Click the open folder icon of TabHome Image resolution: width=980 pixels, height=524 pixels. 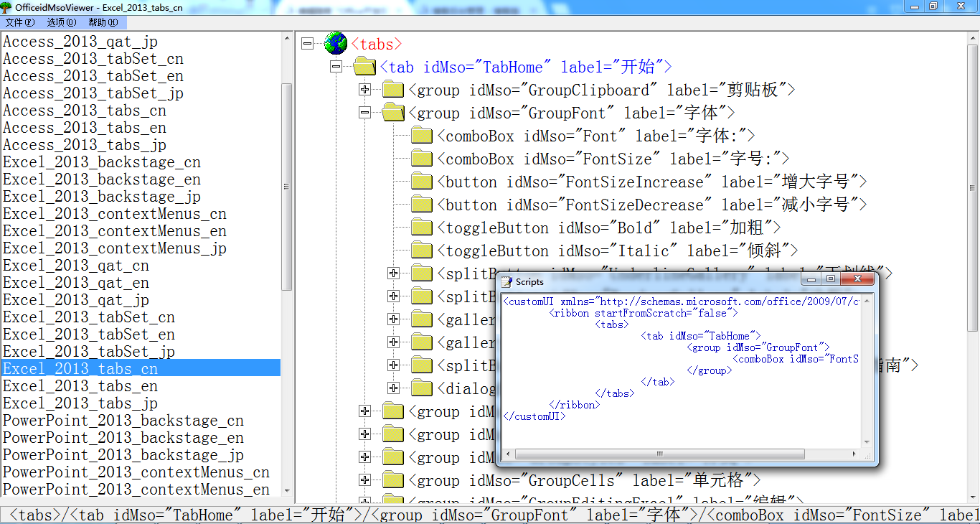click(x=364, y=66)
